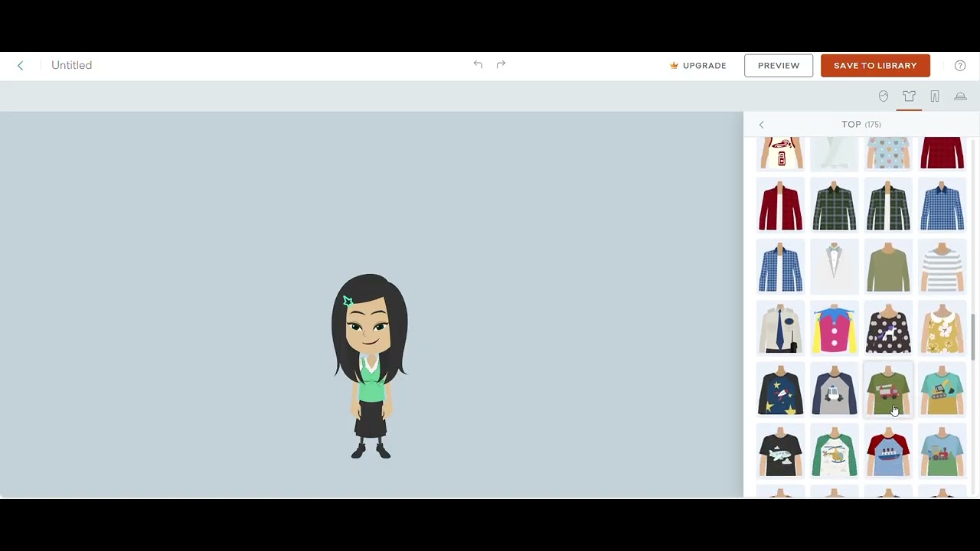The width and height of the screenshot is (980, 551).
Task: Choose the light blue patterned t-shirt
Action: (888, 153)
